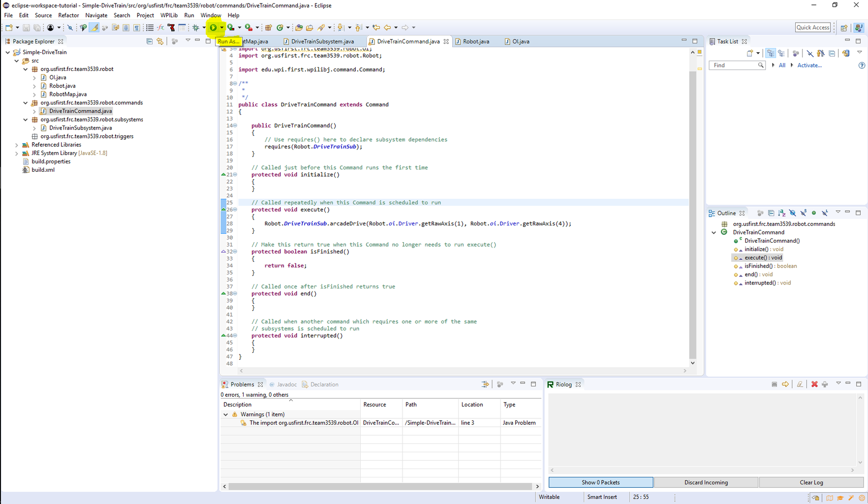Viewport: 868px width, 504px height.
Task: Open the Search dialog via flashlight icon
Action: [x=322, y=27]
